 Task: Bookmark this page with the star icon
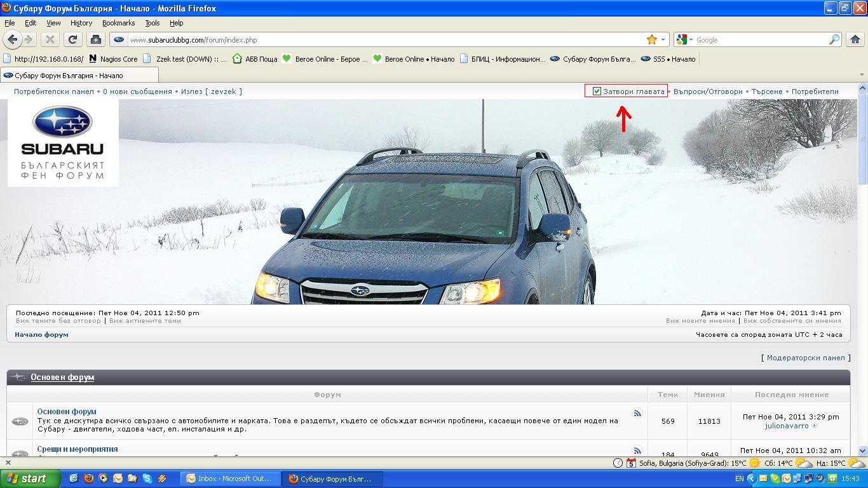651,39
